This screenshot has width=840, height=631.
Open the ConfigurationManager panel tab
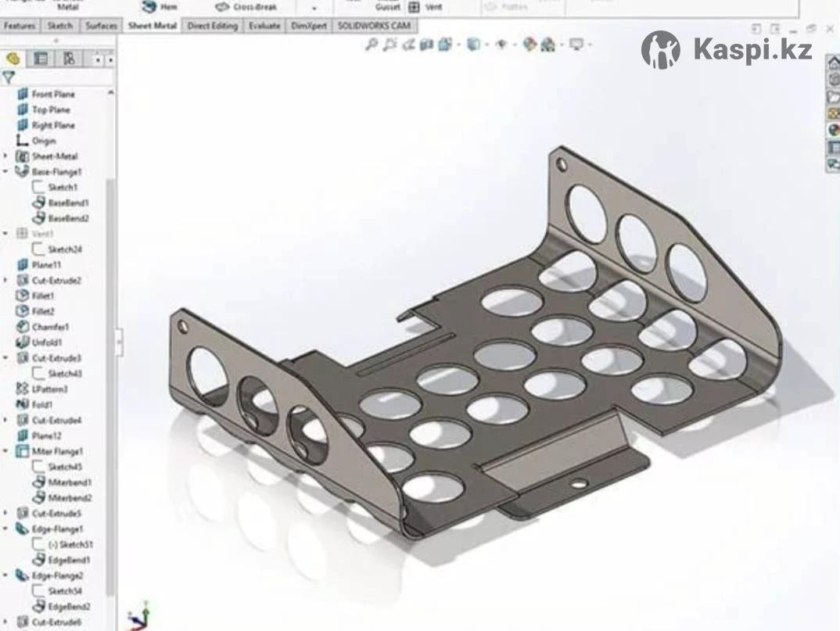pyautogui.click(x=70, y=59)
